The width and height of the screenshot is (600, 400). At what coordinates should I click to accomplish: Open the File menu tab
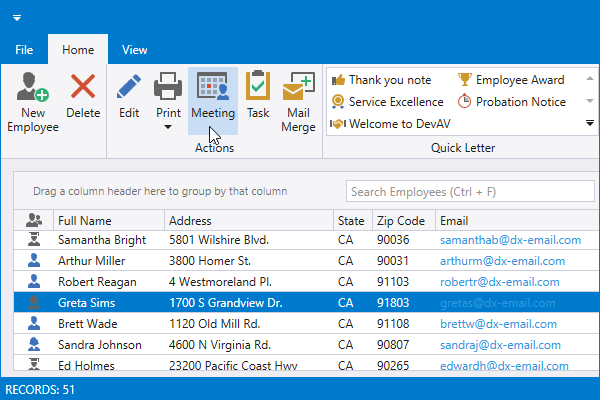(25, 49)
